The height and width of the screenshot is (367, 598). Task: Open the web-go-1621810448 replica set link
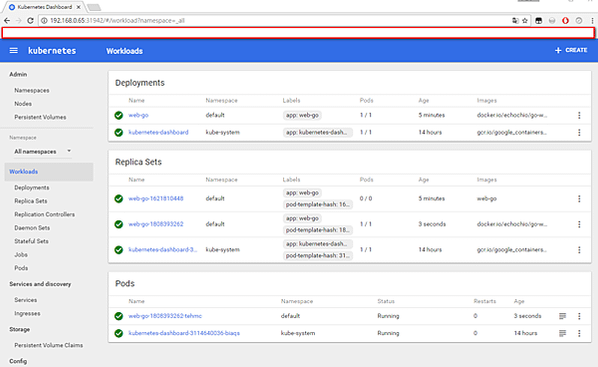tap(156, 199)
